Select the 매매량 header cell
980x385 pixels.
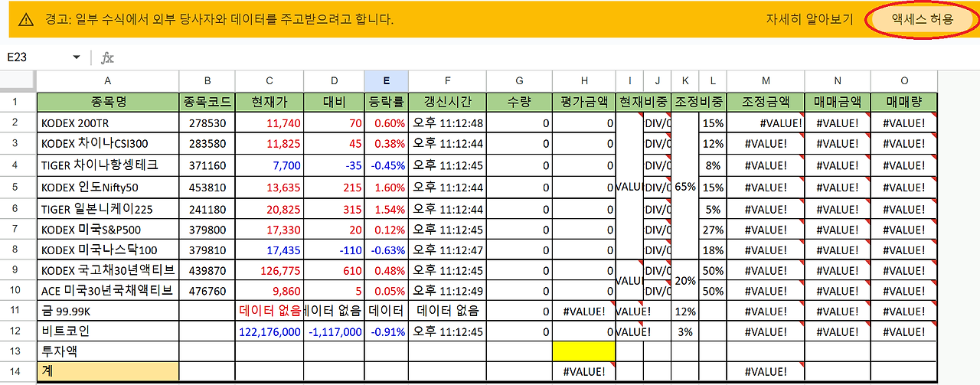903,102
